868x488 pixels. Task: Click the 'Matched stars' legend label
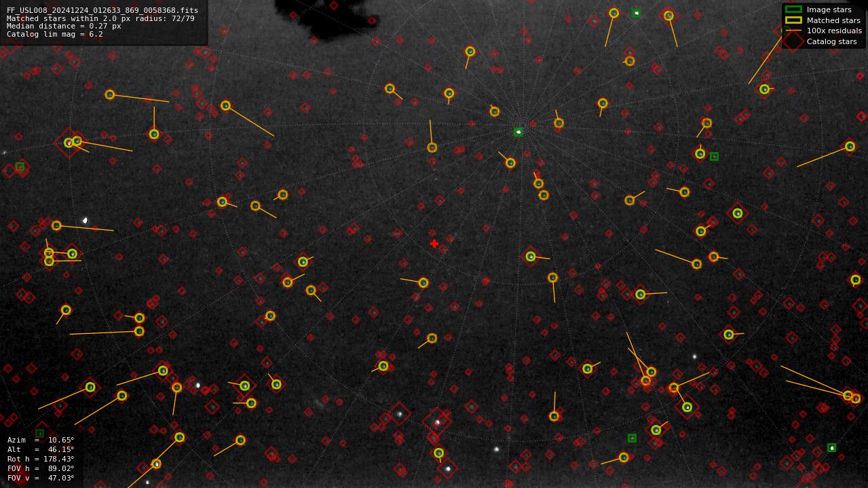pos(833,20)
